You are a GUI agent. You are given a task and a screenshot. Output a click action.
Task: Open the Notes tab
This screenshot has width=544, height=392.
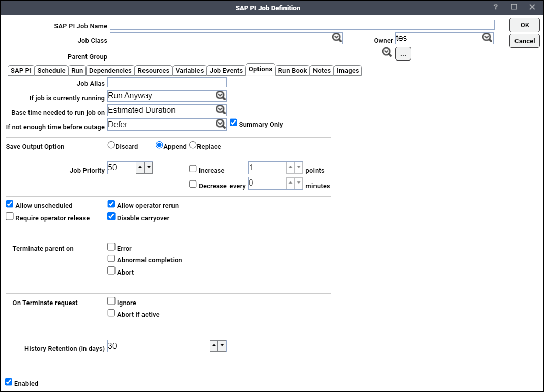(322, 70)
